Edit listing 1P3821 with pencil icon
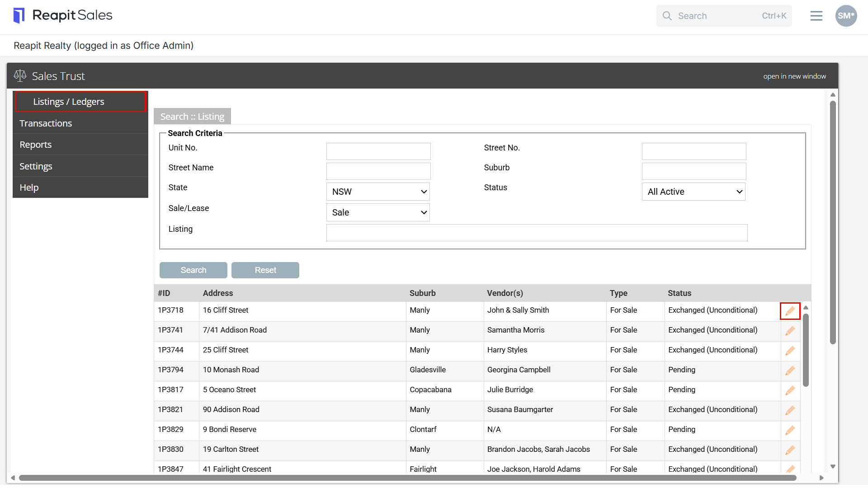The width and height of the screenshot is (868, 488). 790,410
